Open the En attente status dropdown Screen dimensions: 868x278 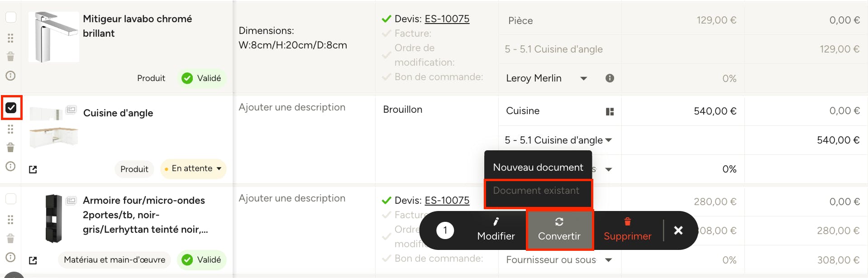click(x=193, y=169)
